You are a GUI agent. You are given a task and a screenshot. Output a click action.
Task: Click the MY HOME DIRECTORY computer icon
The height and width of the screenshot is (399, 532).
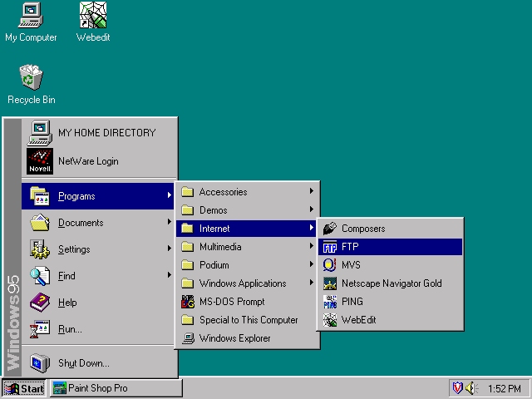coord(40,133)
